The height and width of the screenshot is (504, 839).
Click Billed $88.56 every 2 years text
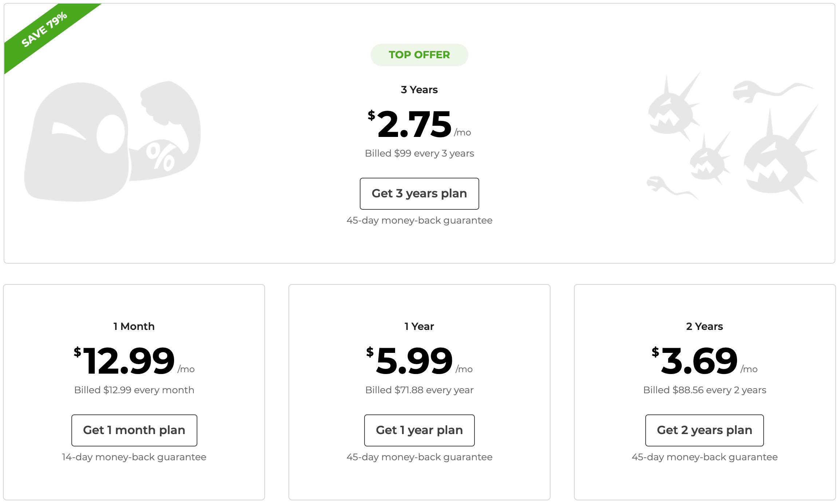point(704,390)
